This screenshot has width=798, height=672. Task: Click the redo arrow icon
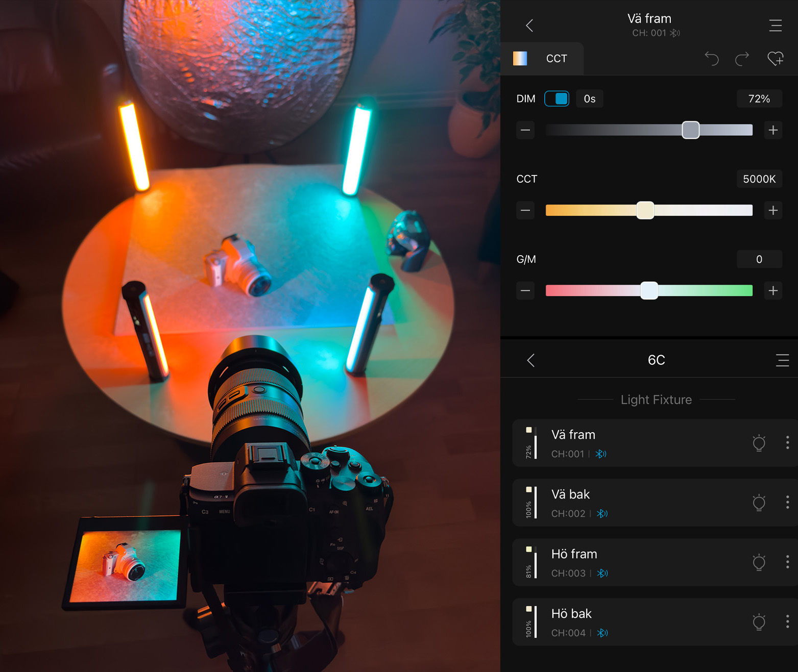(742, 59)
